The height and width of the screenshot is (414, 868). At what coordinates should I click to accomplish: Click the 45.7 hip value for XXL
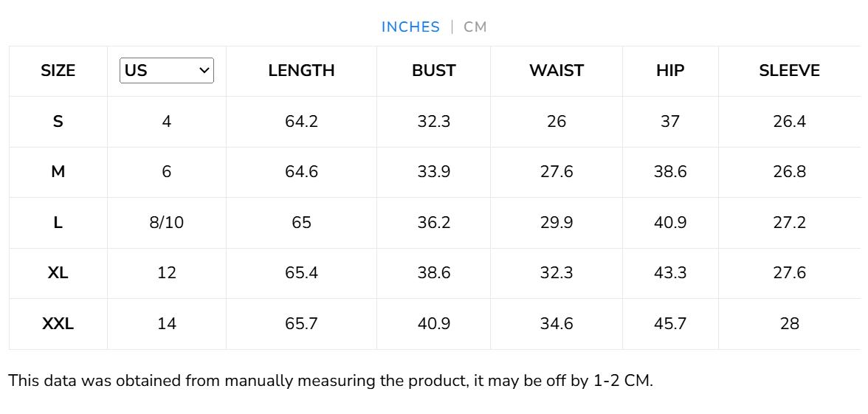[x=670, y=324]
